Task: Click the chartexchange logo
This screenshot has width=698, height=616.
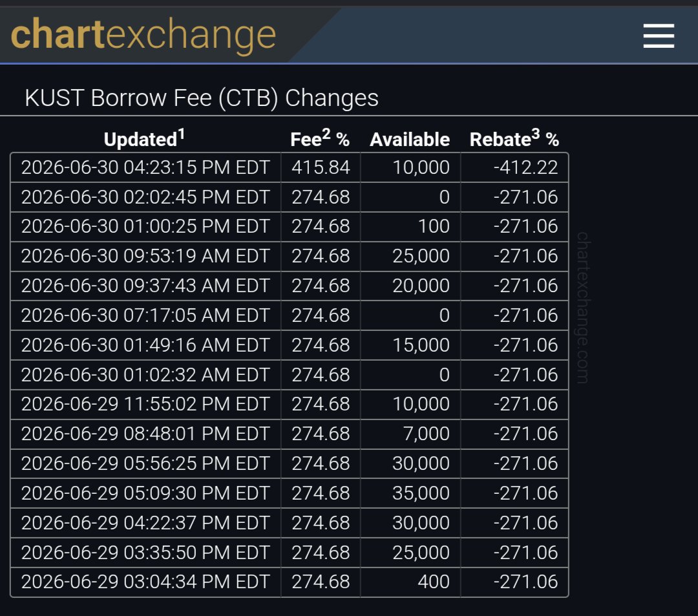Action: point(143,35)
